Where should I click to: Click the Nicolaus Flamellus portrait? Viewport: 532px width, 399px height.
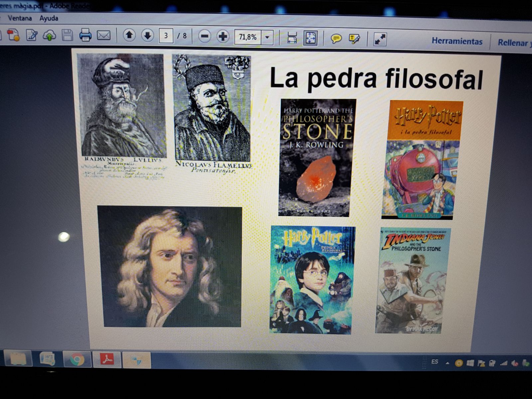[212, 108]
